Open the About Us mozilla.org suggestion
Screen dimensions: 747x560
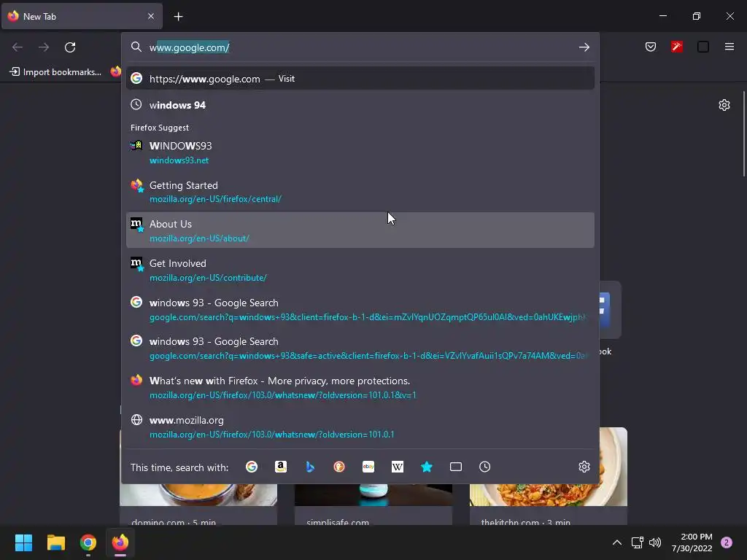(360, 230)
